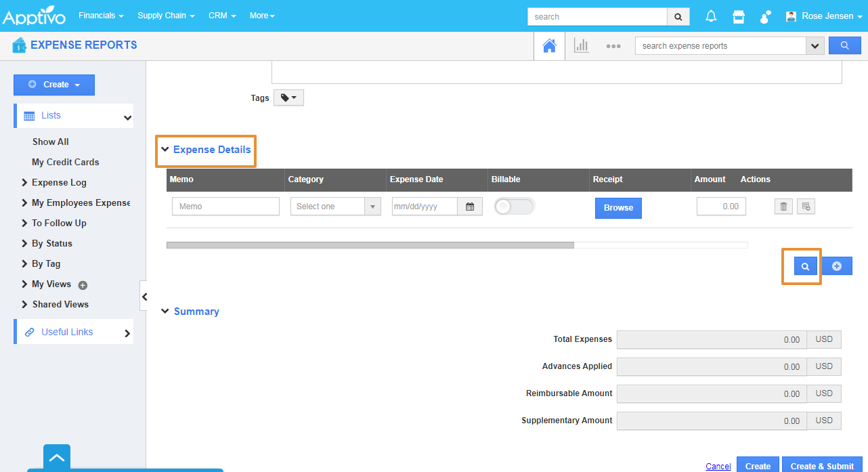Open the three-dots more options
The width and height of the screenshot is (868, 472).
pyautogui.click(x=613, y=46)
